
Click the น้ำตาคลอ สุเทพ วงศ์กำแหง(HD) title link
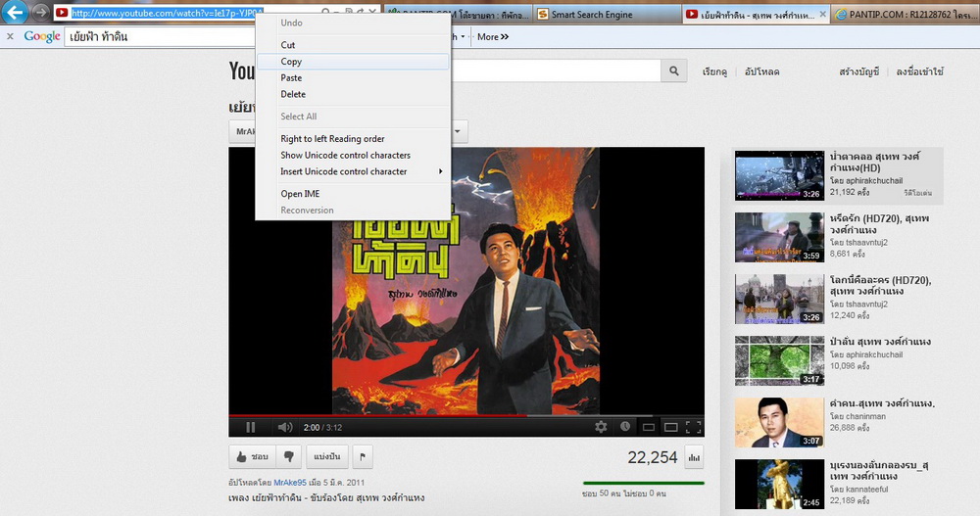point(874,162)
